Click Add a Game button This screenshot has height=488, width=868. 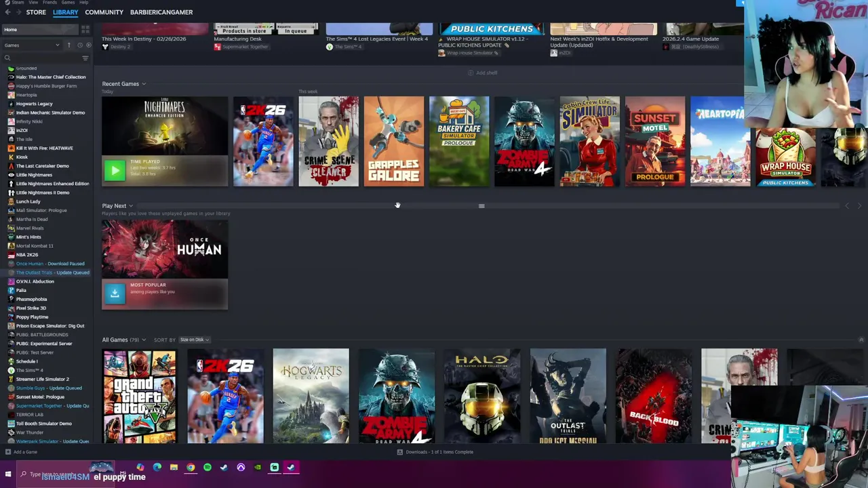click(21, 452)
